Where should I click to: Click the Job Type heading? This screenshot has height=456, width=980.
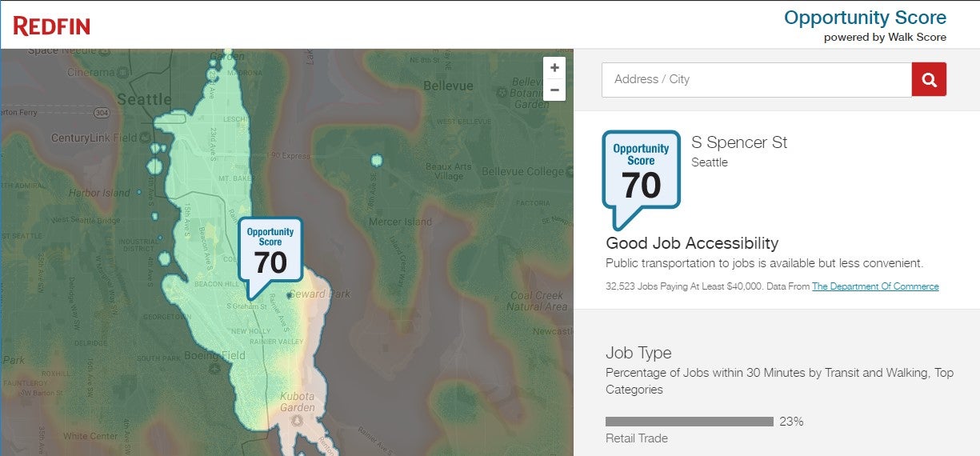638,353
